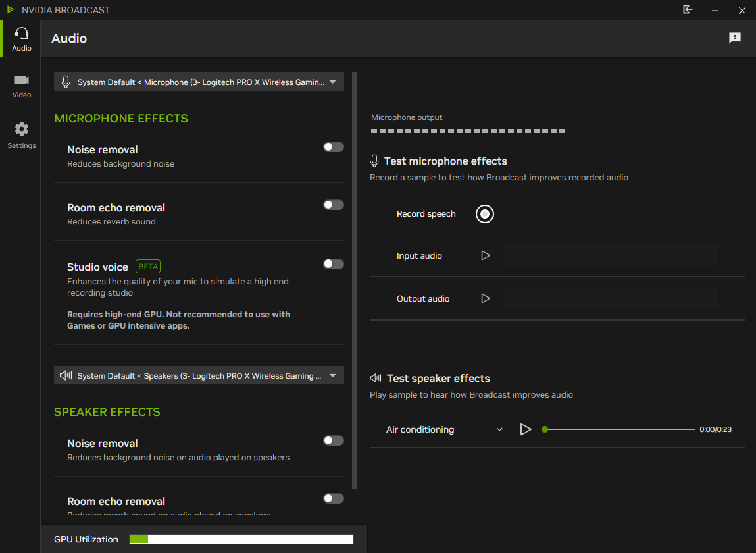The height and width of the screenshot is (553, 756).
Task: Click the speaker icon in device selector
Action: tap(65, 376)
